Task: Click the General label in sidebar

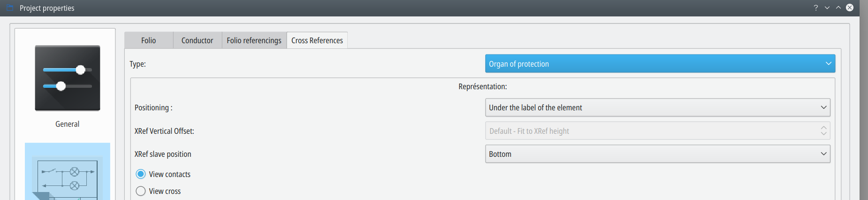Action: [68, 124]
